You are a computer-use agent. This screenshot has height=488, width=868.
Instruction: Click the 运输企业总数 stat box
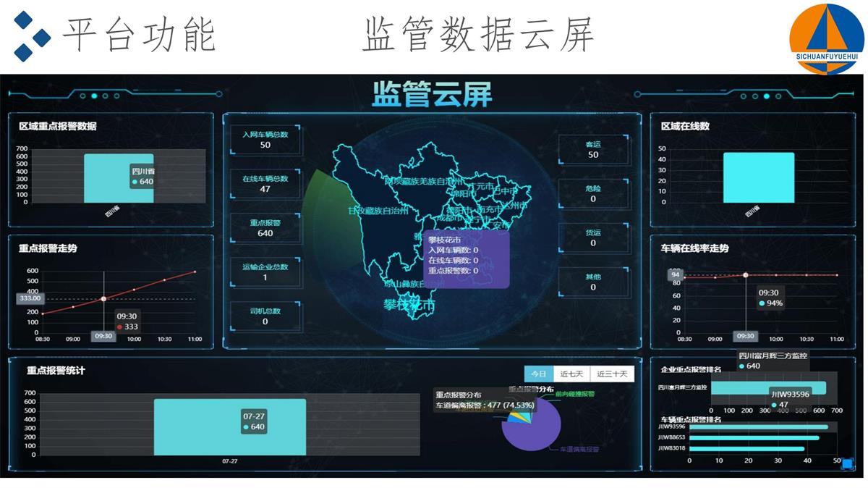(265, 272)
